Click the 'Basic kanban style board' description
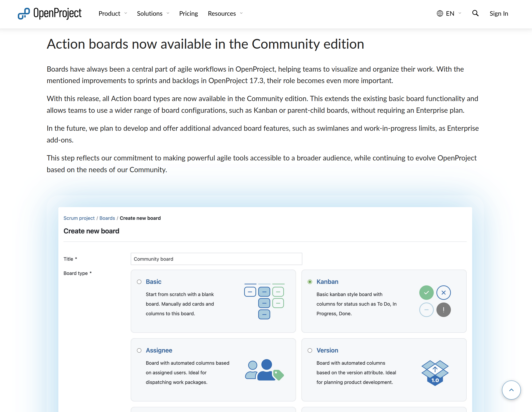Screen dimensions: 532x412 (357, 304)
